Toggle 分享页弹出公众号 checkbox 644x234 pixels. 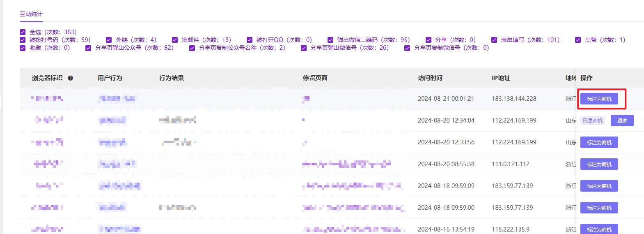pyautogui.click(x=88, y=48)
